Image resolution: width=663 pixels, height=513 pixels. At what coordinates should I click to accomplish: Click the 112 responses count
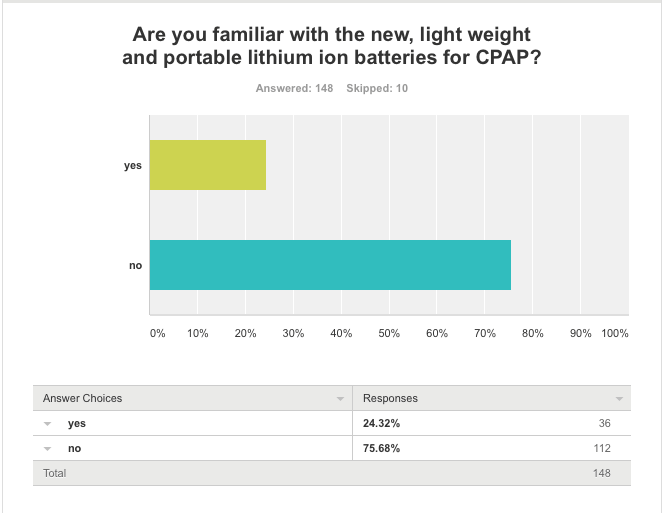(x=602, y=448)
